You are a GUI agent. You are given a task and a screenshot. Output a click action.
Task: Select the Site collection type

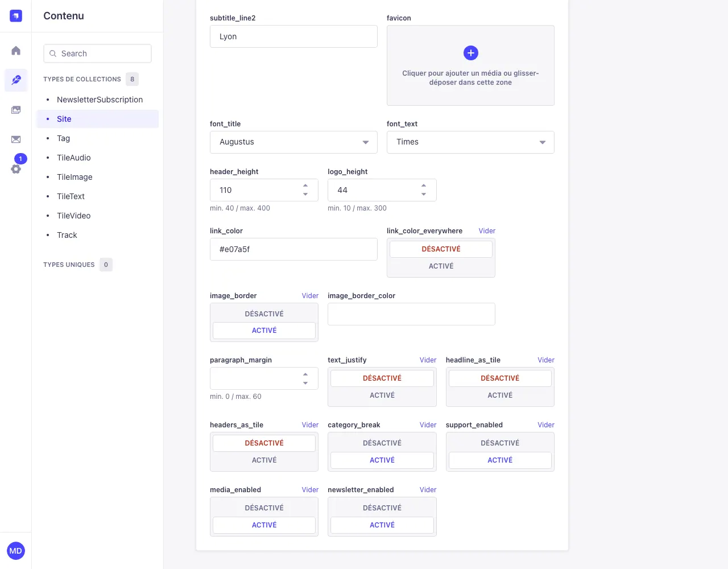click(x=98, y=119)
